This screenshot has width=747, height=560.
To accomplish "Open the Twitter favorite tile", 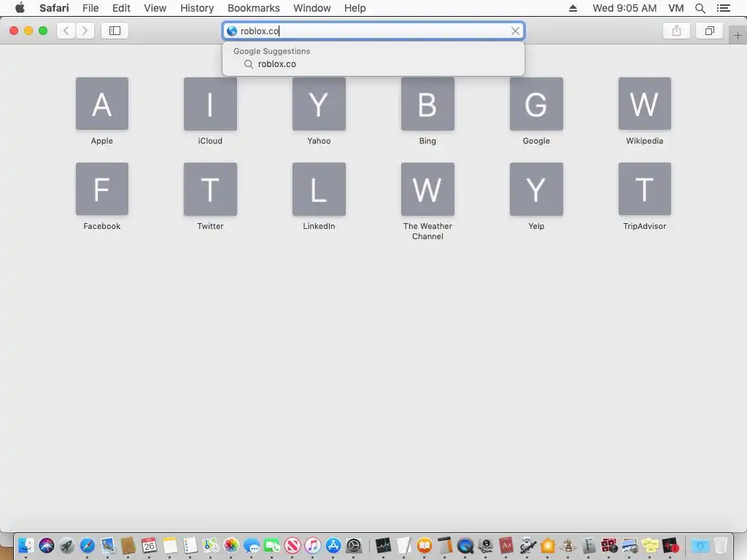I will (210, 189).
